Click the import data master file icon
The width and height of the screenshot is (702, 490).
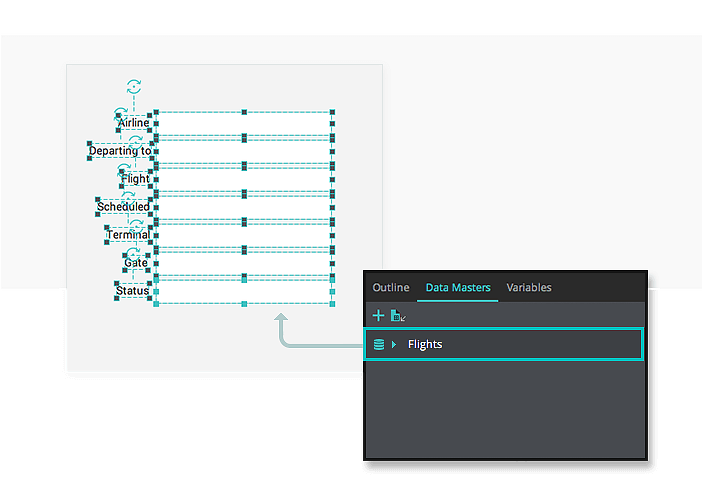(398, 315)
